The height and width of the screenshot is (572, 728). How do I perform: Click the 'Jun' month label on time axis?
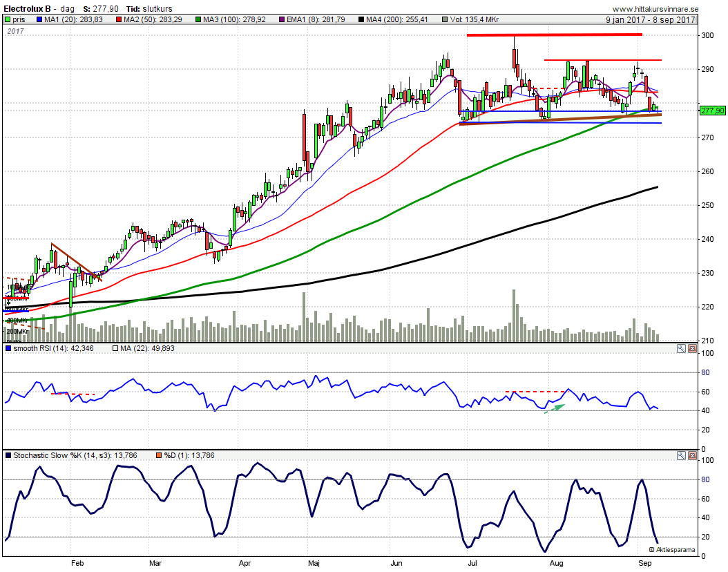[396, 563]
